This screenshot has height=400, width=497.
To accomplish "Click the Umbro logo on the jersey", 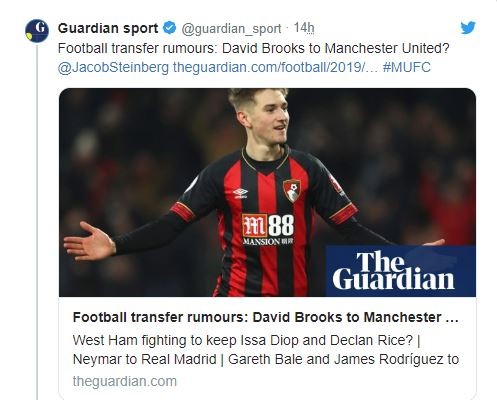I will (240, 193).
